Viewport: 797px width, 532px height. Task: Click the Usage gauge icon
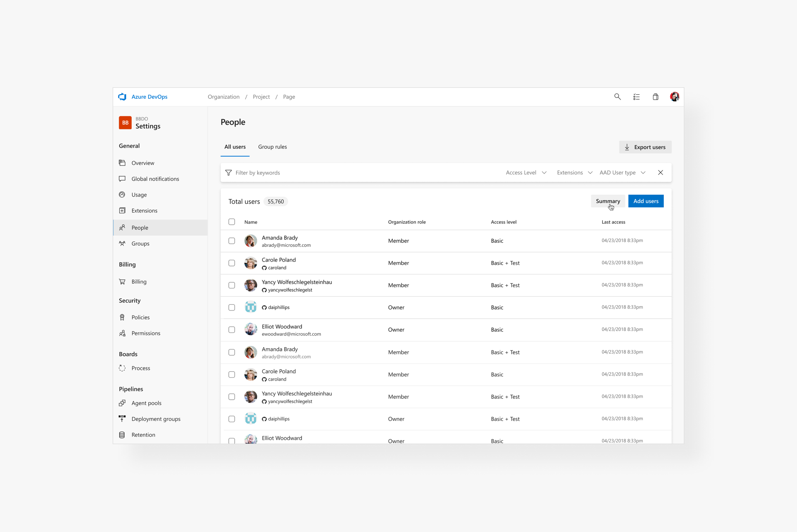click(122, 195)
